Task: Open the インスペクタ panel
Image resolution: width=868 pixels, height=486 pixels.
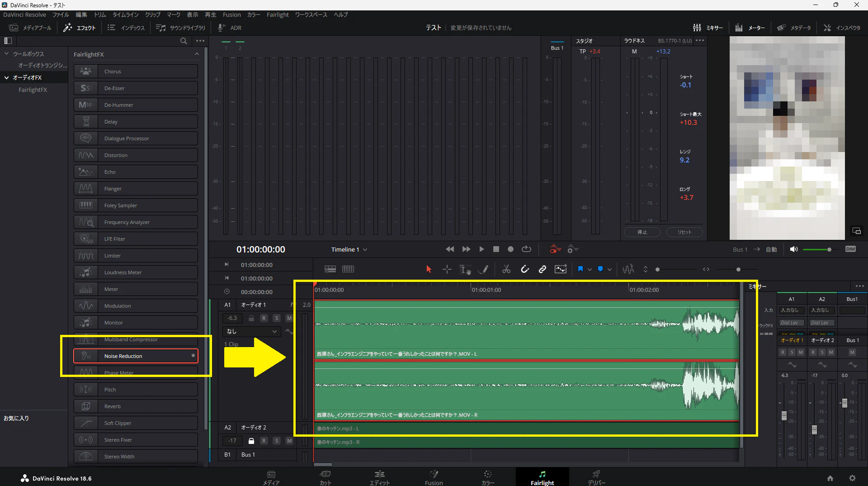Action: tap(842, 28)
